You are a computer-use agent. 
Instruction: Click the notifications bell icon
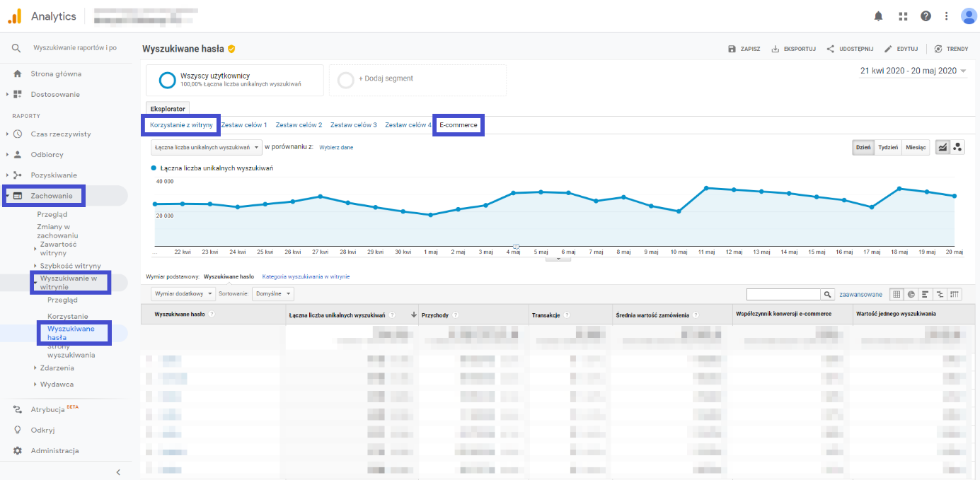879,16
